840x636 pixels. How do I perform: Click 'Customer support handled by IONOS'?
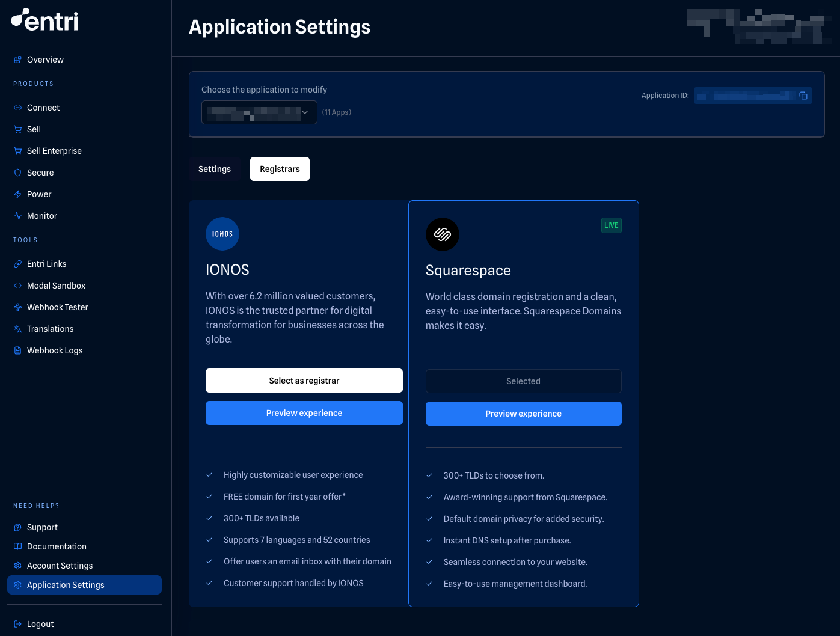click(293, 583)
